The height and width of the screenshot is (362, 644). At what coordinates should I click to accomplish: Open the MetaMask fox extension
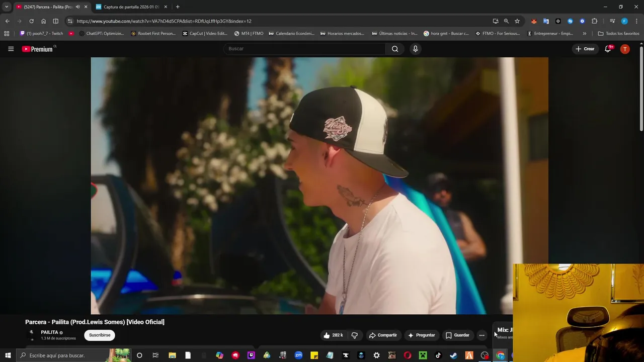click(534, 21)
